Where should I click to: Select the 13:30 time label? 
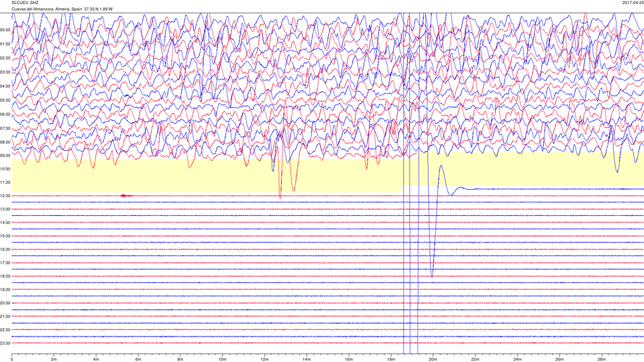(5, 209)
